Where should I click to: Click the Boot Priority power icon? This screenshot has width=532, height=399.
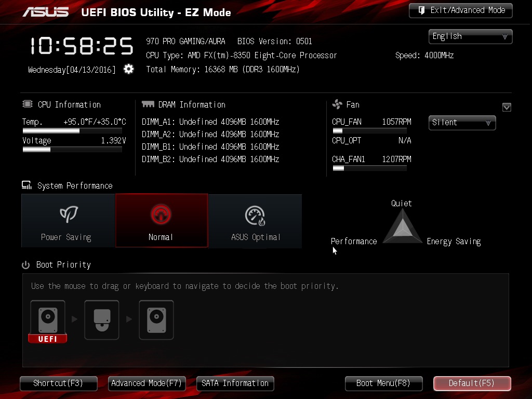click(x=26, y=264)
